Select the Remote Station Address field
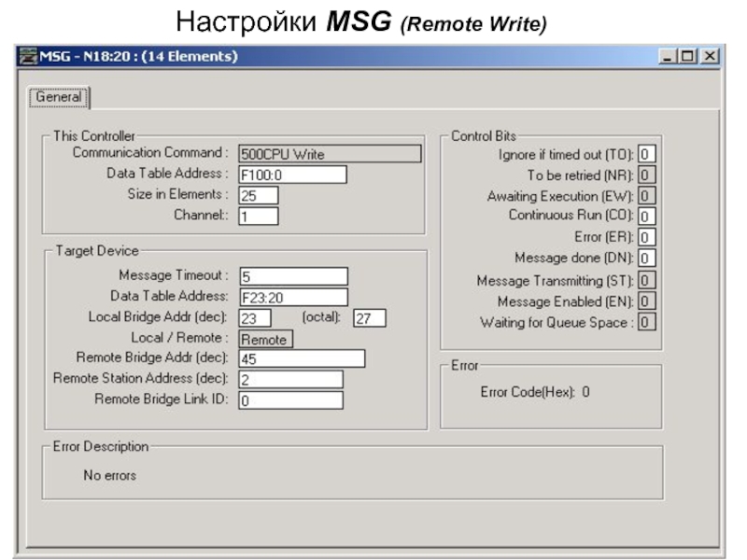 290,380
